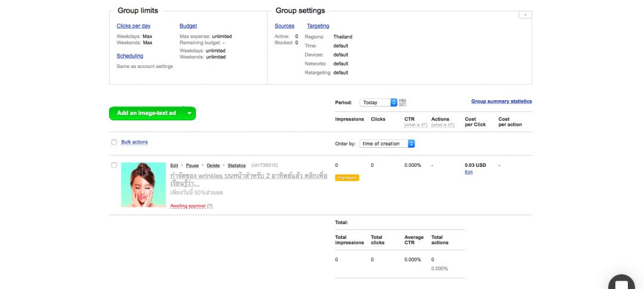
Task: Select the checkbox beside the wrinkles ad
Action: click(114, 165)
